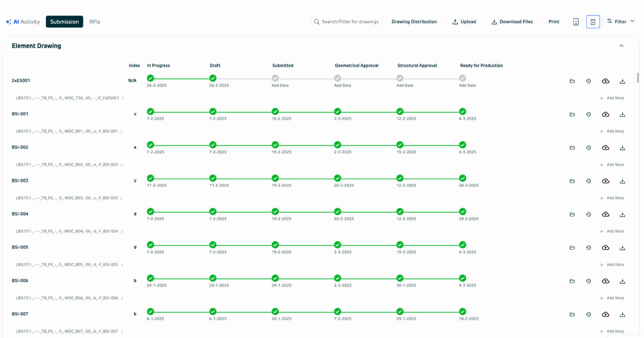The height and width of the screenshot is (338, 644).
Task: Toggle Draft status check for BSI-005
Action: [213, 245]
